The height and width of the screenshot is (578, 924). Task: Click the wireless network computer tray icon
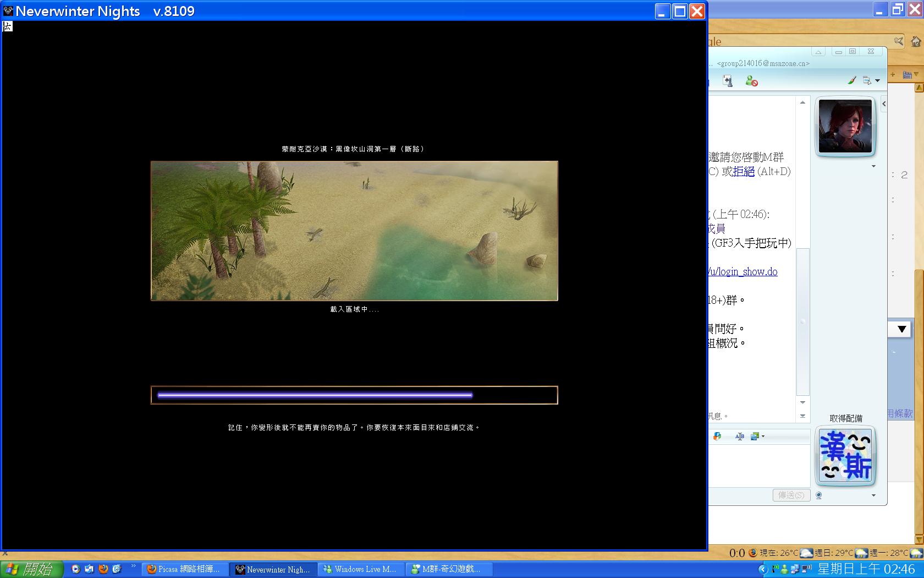point(807,569)
